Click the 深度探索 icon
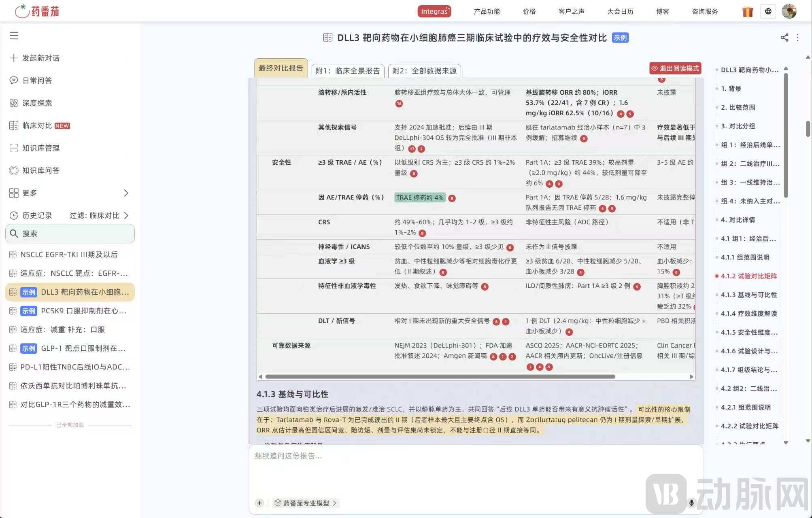 pyautogui.click(x=14, y=103)
